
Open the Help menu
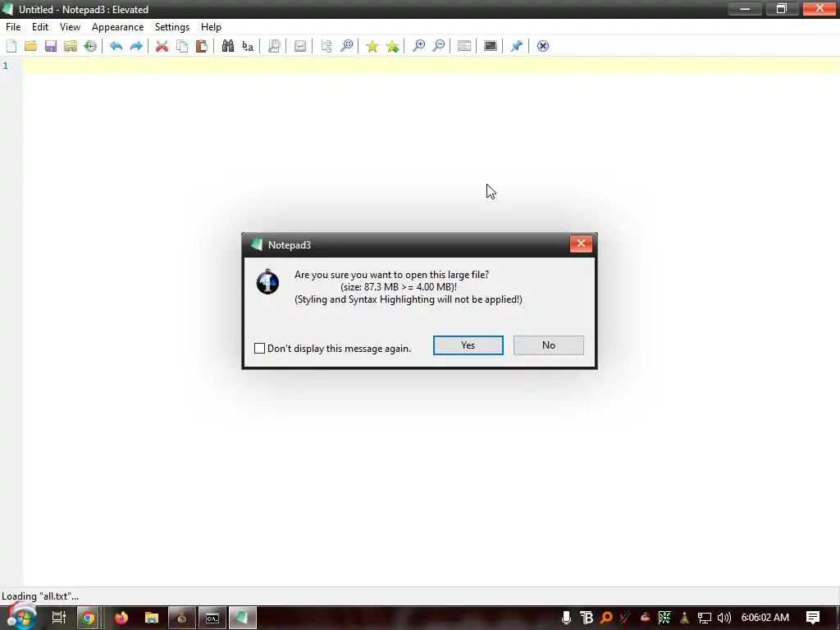click(x=211, y=27)
